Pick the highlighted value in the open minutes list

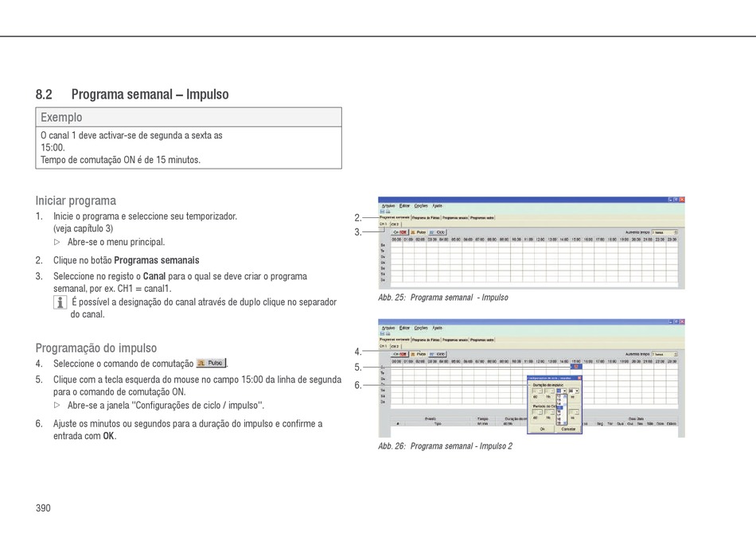pos(559,407)
